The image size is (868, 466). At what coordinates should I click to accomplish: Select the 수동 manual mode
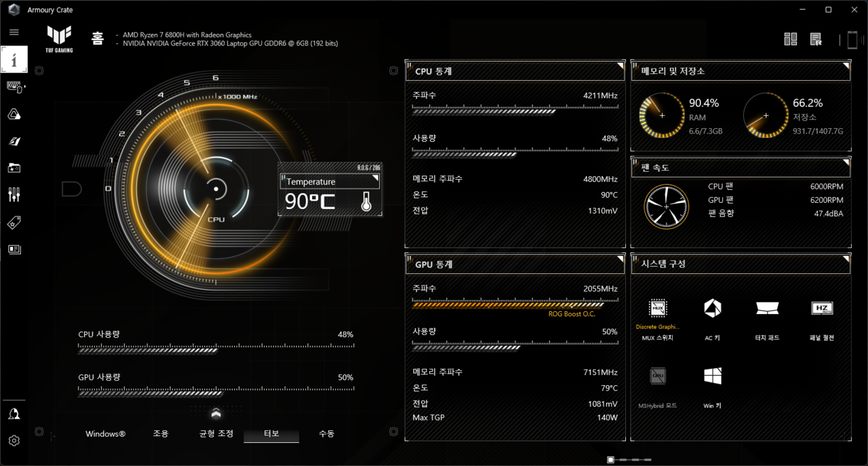pos(326,433)
